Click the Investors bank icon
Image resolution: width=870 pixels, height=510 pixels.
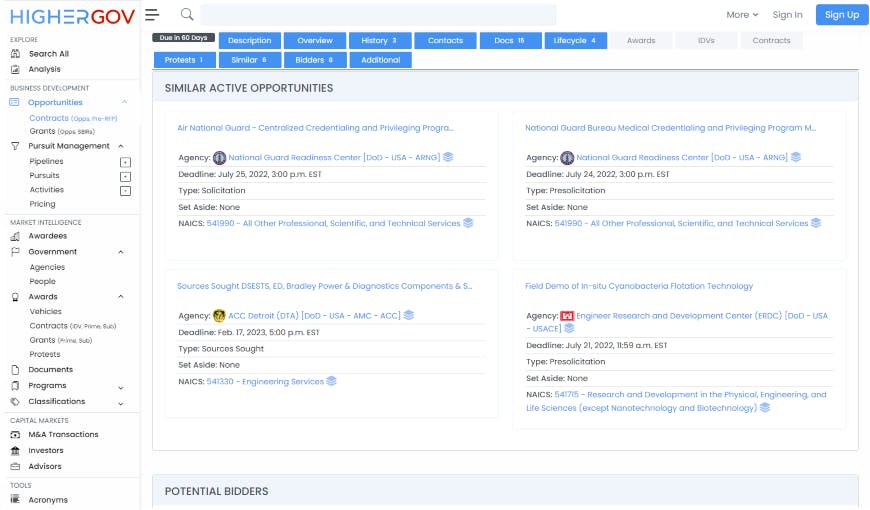coord(15,451)
